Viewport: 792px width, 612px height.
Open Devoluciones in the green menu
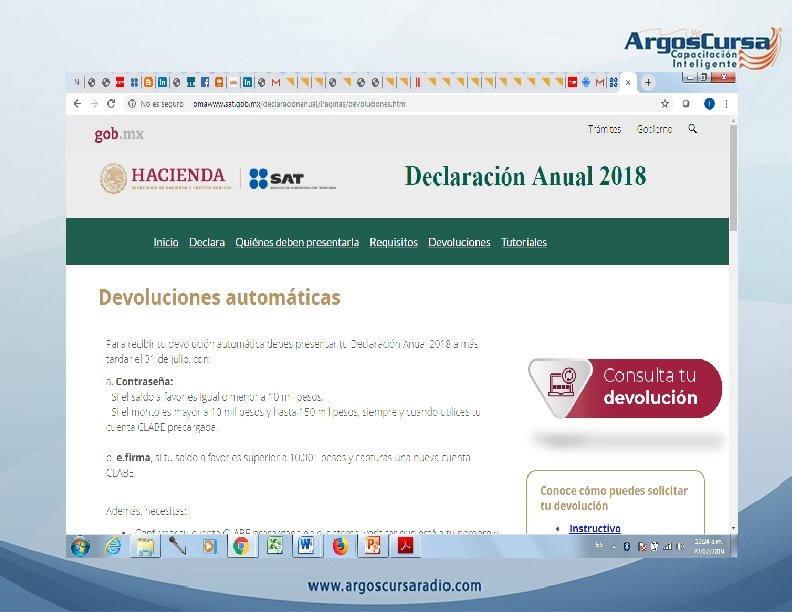pos(459,242)
